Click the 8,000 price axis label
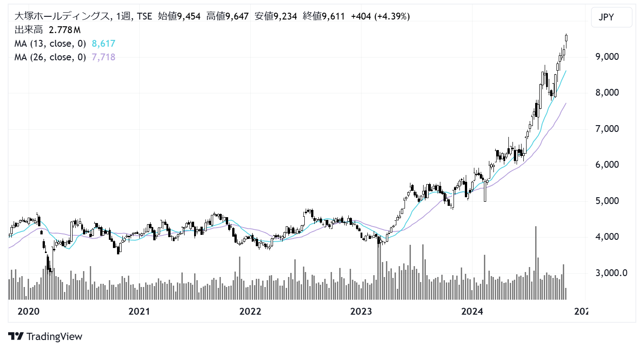Screen dimensions: 644x350 coord(606,93)
